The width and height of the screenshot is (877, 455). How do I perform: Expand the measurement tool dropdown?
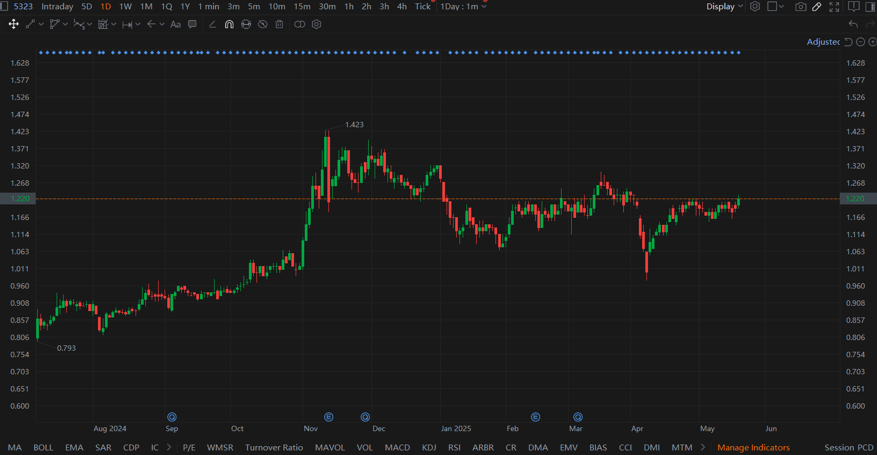pyautogui.click(x=138, y=24)
